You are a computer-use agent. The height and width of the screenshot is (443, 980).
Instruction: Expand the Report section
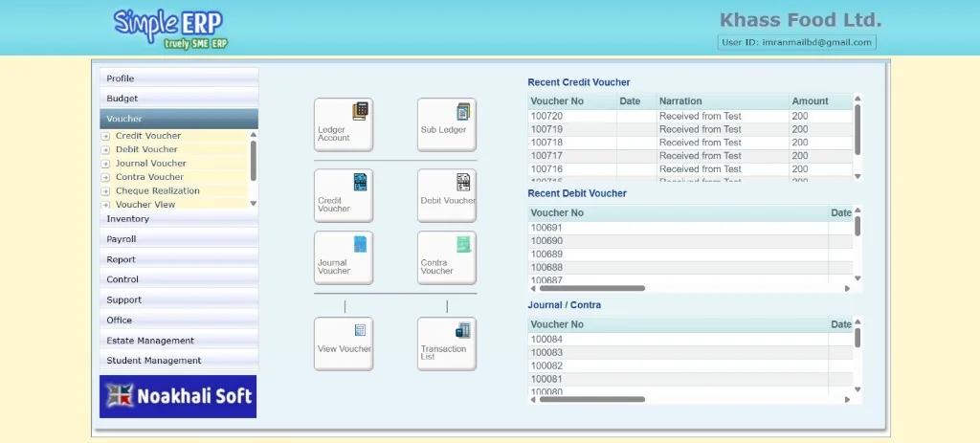179,259
